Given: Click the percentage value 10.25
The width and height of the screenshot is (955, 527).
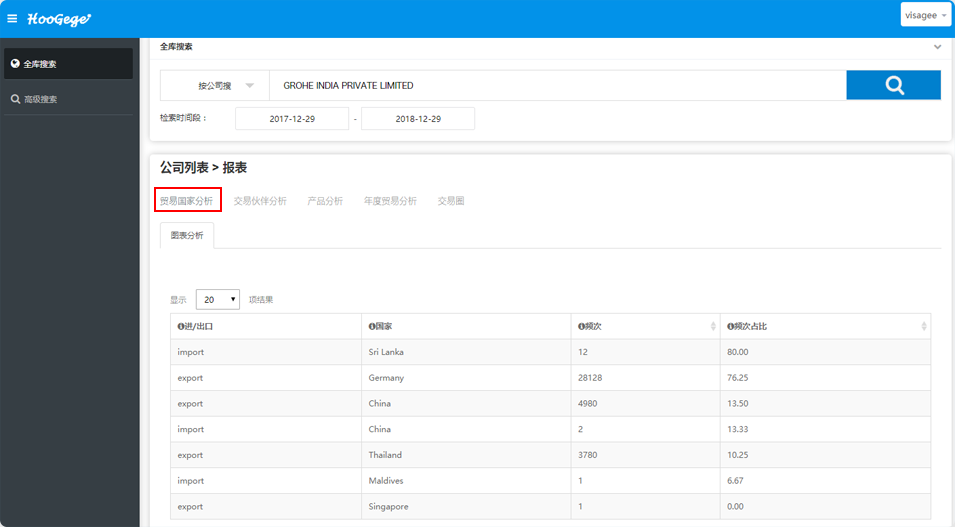Looking at the screenshot, I should tap(738, 455).
